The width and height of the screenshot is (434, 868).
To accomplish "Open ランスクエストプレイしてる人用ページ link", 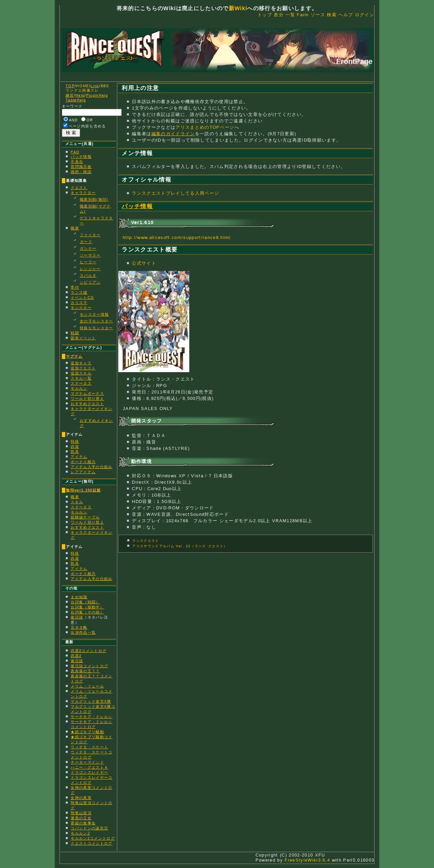I will coord(175,193).
